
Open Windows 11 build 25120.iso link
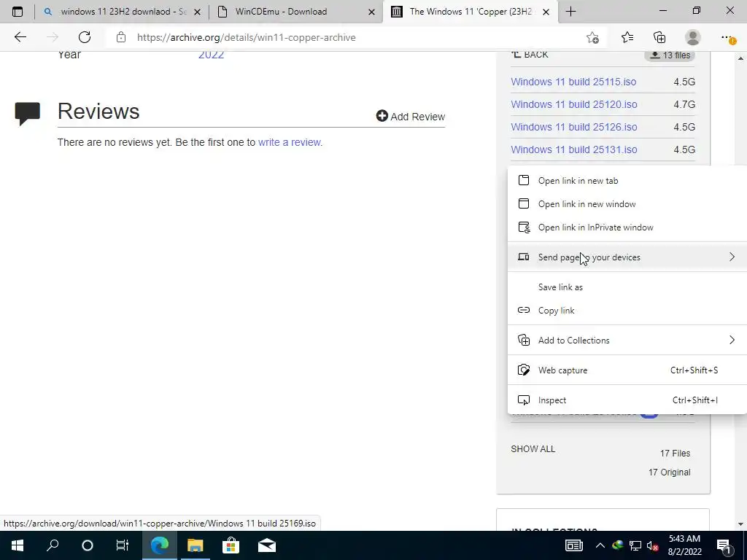tap(574, 104)
